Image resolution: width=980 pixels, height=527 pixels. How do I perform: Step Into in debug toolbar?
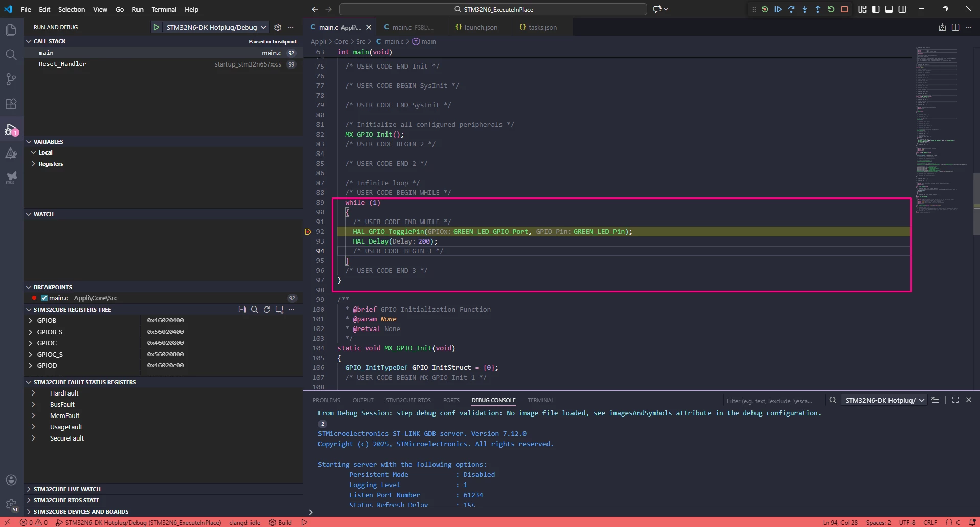805,9
